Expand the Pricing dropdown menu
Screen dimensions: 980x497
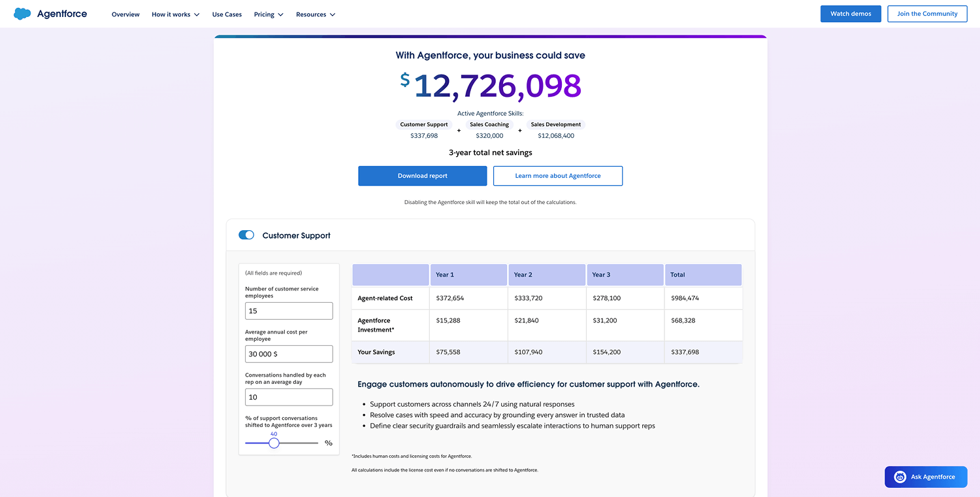(x=269, y=14)
